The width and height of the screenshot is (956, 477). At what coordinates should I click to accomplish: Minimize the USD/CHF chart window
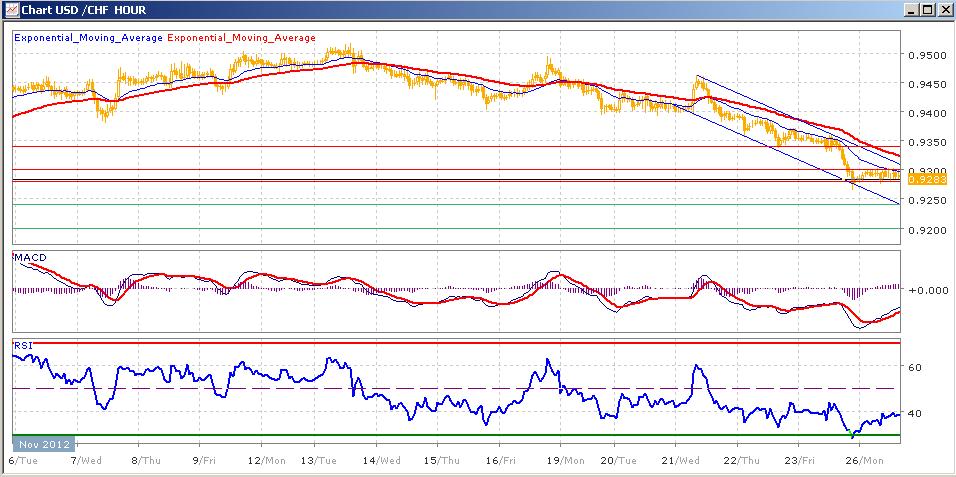click(910, 10)
